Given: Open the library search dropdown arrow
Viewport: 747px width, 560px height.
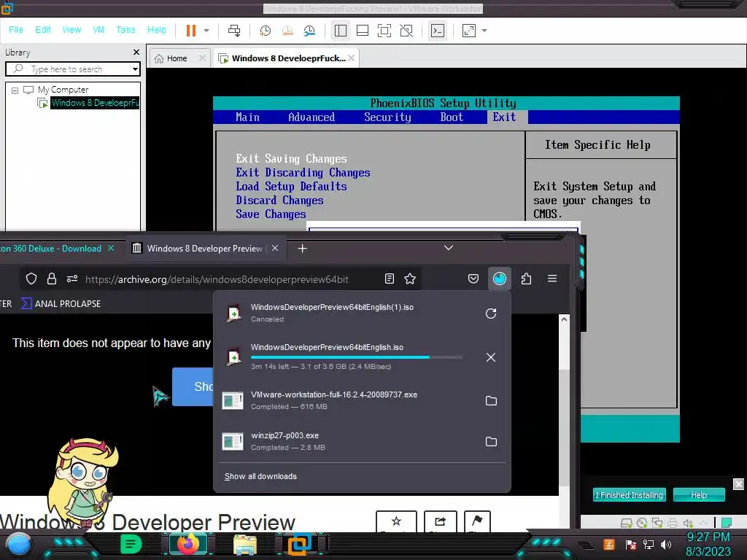Looking at the screenshot, I should point(135,69).
